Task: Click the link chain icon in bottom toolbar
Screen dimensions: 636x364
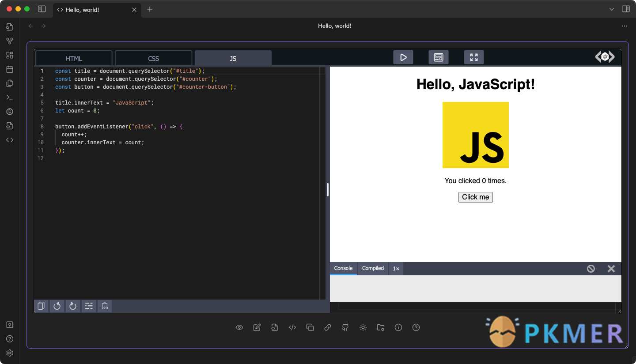Action: pos(328,327)
